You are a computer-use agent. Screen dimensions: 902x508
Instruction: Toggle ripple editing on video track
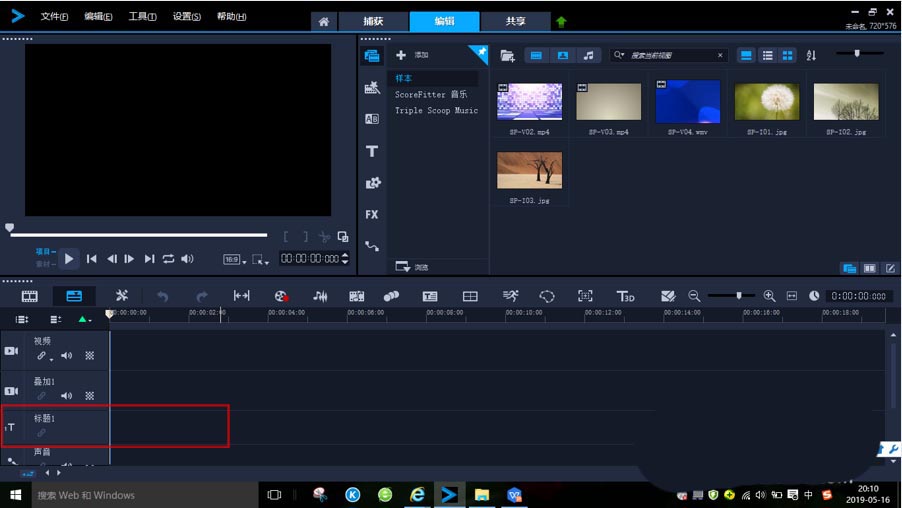click(x=41, y=356)
